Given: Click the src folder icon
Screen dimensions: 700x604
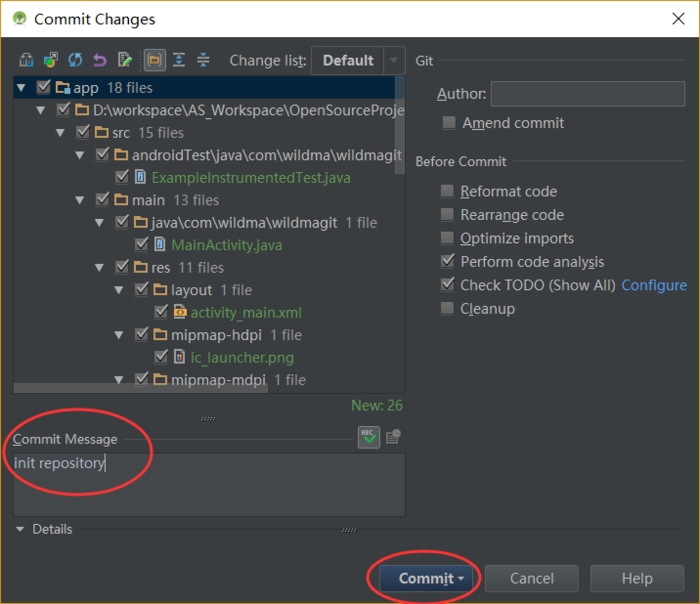Looking at the screenshot, I should click(x=102, y=132).
